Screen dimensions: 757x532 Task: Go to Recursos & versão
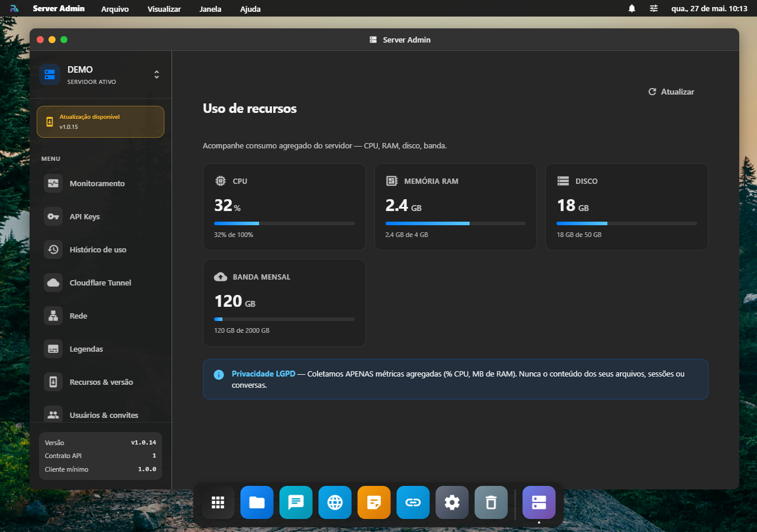101,382
